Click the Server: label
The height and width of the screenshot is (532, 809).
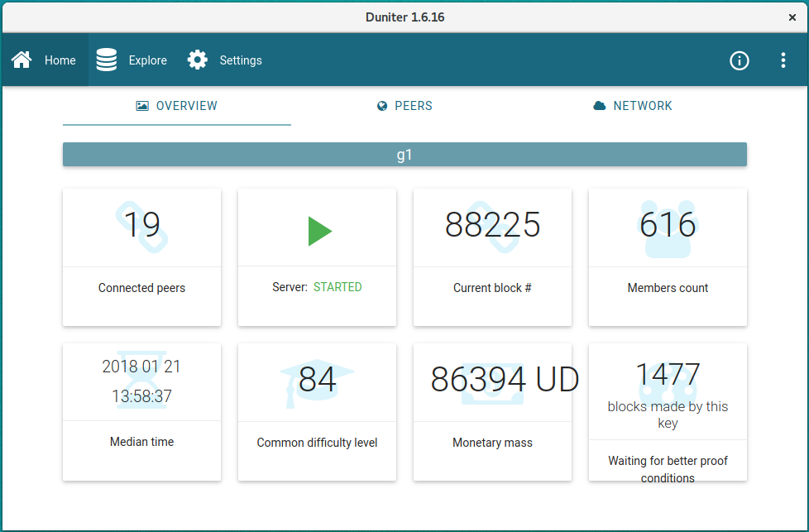[x=290, y=287]
